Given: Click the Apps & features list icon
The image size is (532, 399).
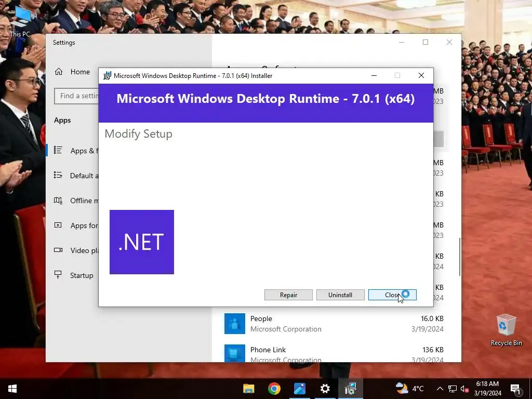Looking at the screenshot, I should [58, 150].
